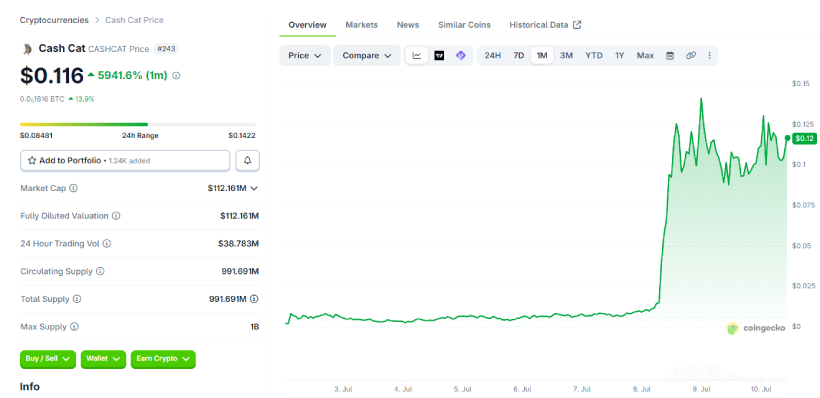Select the 1M chart range
This screenshot has height=398, width=820.
click(x=542, y=55)
